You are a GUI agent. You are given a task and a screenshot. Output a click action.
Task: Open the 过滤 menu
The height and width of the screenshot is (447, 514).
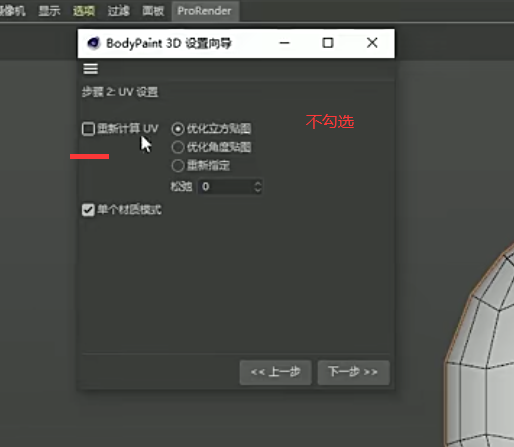(x=118, y=11)
